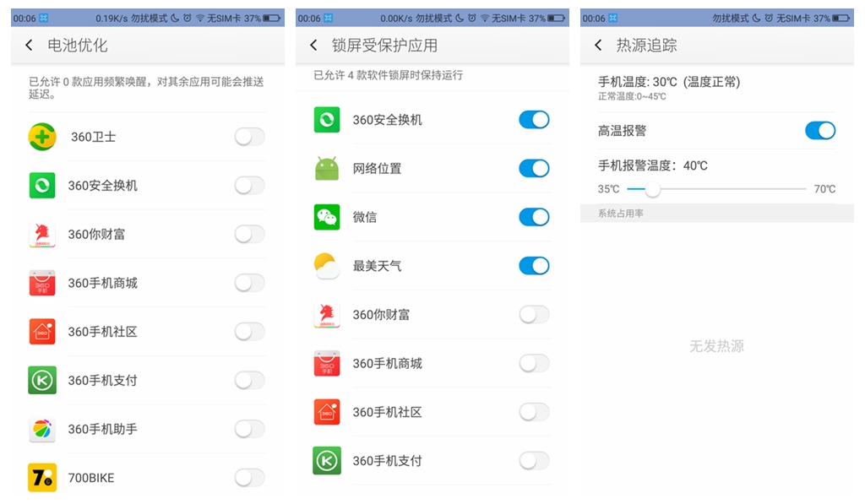Select the 360安全换机 entry in 锁屏受保护应用
865x504 pixels.
tap(432, 120)
